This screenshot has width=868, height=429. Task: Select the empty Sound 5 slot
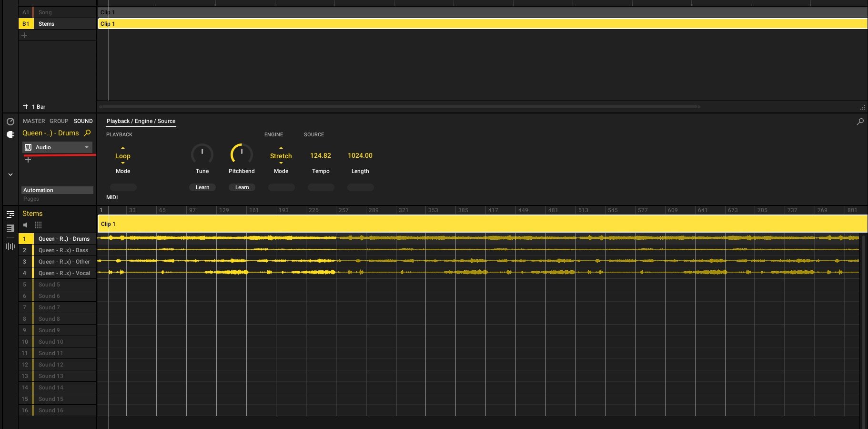click(x=57, y=285)
